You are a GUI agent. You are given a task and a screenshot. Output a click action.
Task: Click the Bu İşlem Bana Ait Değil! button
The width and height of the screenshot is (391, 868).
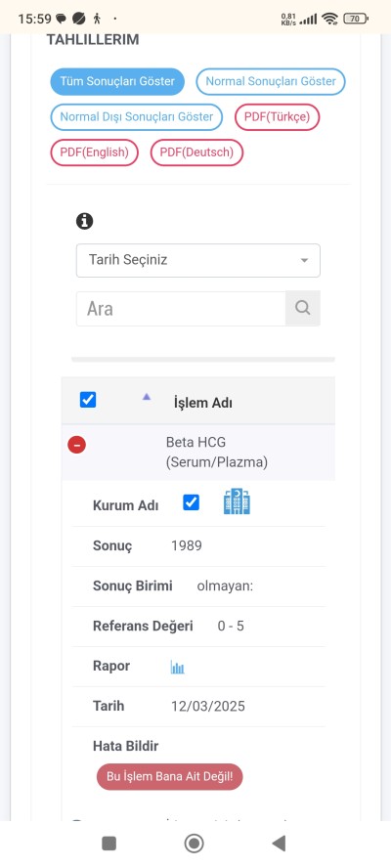(169, 777)
